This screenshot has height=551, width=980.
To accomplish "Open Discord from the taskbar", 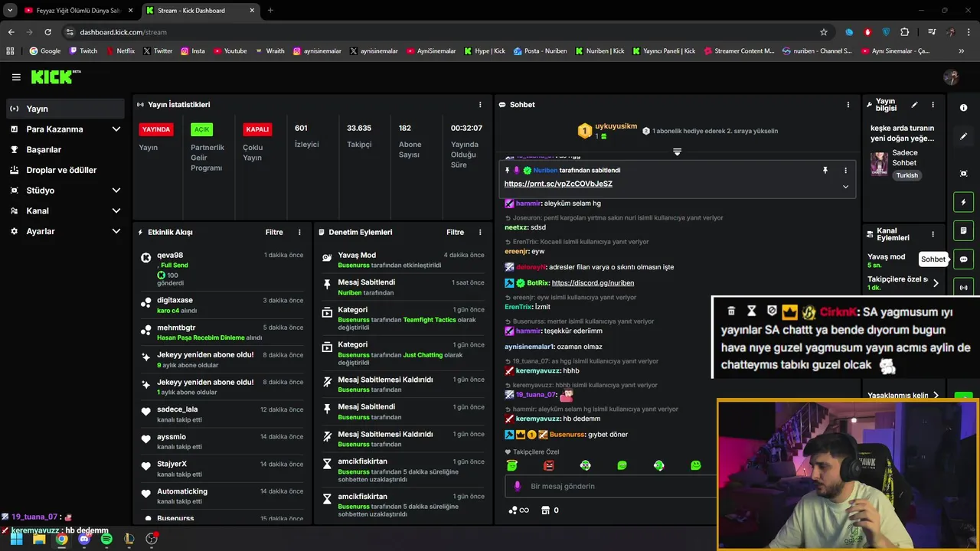I will coord(84,539).
